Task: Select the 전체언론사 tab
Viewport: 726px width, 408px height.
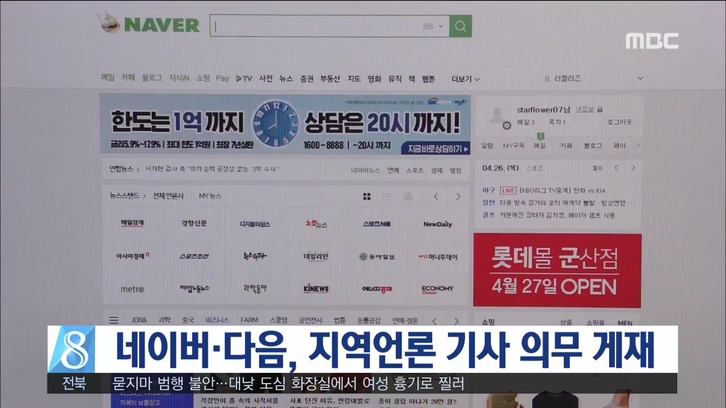Action: coord(169,196)
